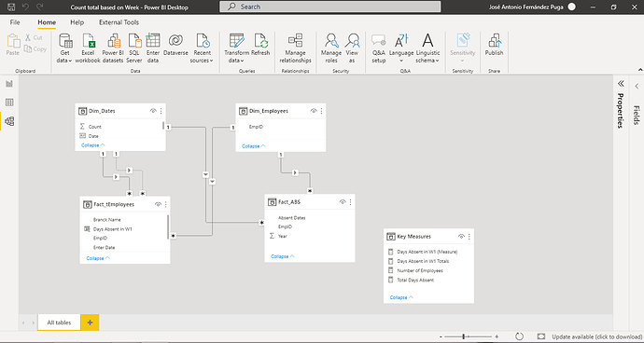The height and width of the screenshot is (343, 644).
Task: Switch to Report view
Action: (x=9, y=84)
